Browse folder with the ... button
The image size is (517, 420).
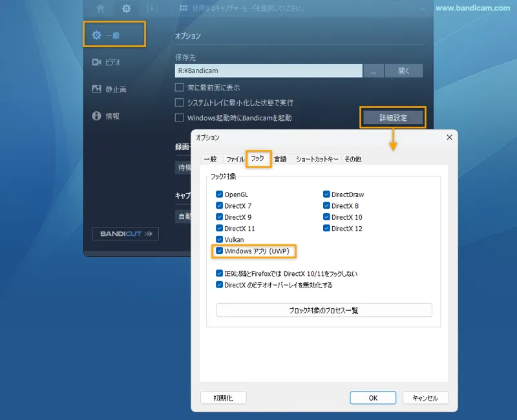(374, 70)
